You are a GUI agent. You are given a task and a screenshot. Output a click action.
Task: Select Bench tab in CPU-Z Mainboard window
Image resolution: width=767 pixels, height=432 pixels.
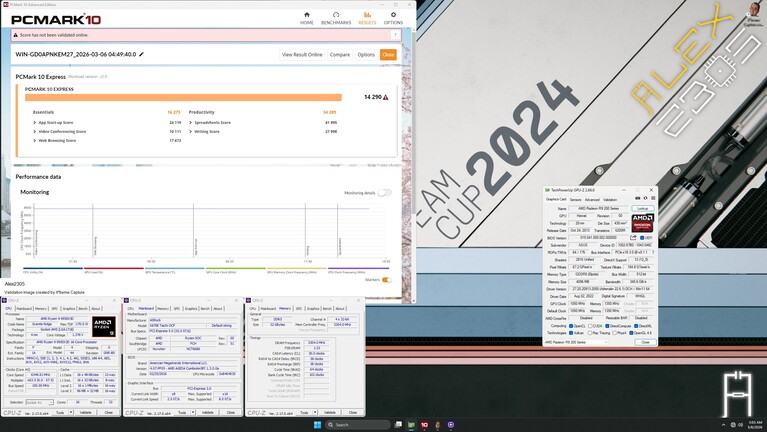[205, 309]
